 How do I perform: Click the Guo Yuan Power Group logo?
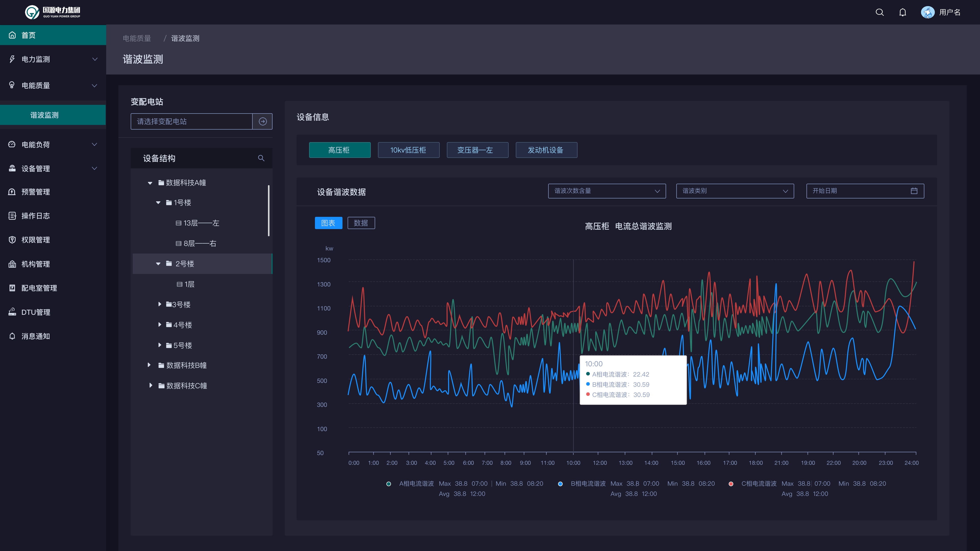pos(53,12)
